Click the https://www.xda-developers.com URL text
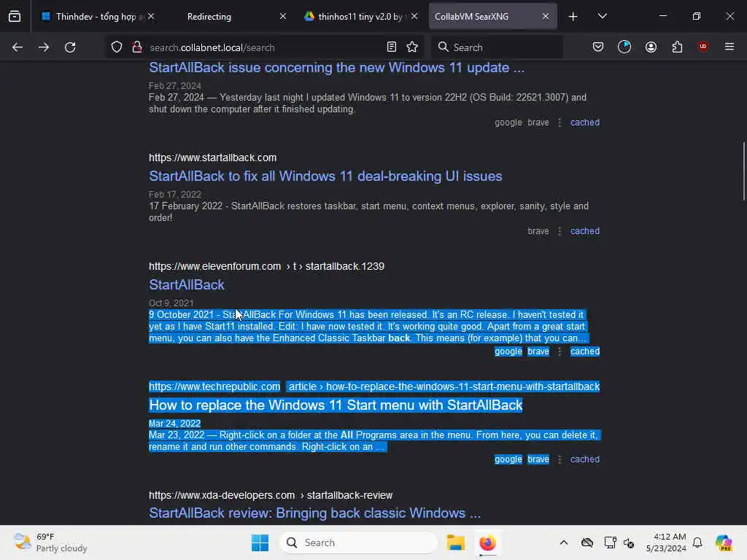This screenshot has width=747, height=560. [222, 495]
